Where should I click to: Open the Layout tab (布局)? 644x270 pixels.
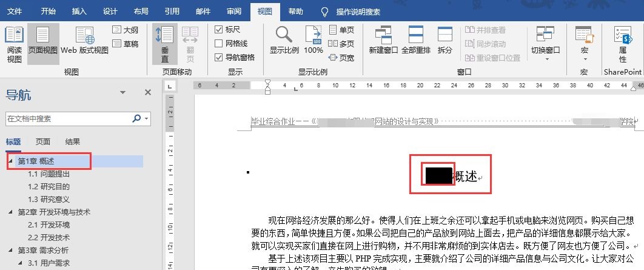[x=141, y=12]
